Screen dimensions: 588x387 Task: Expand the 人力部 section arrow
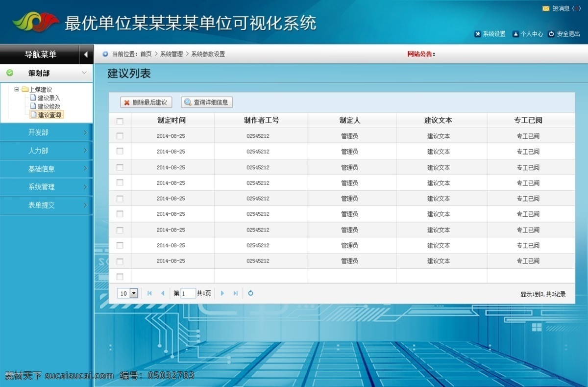[85, 151]
